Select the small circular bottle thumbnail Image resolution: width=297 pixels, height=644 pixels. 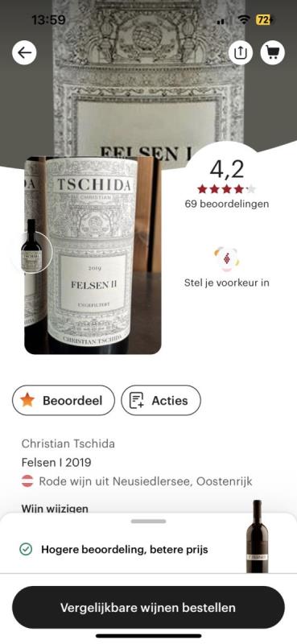point(31,252)
